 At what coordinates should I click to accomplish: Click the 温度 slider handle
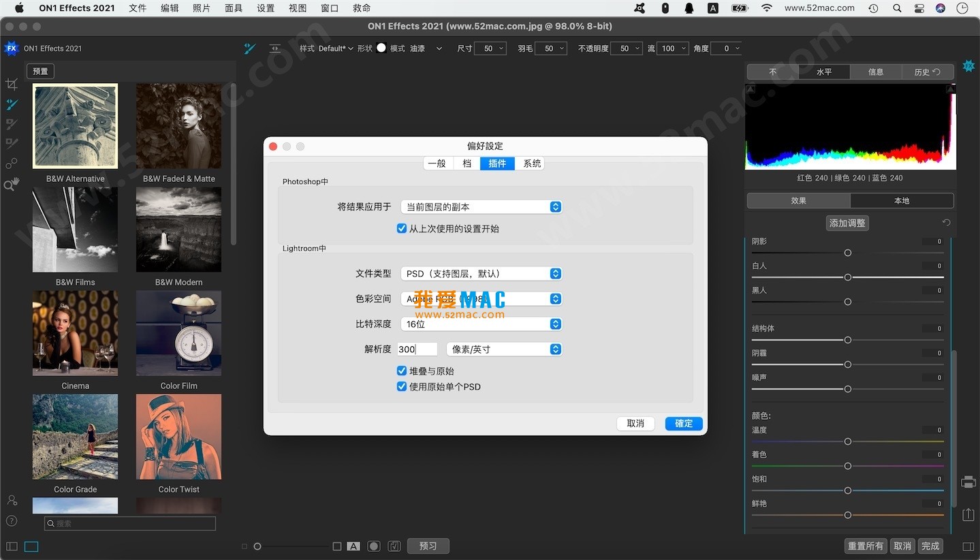[x=848, y=441]
